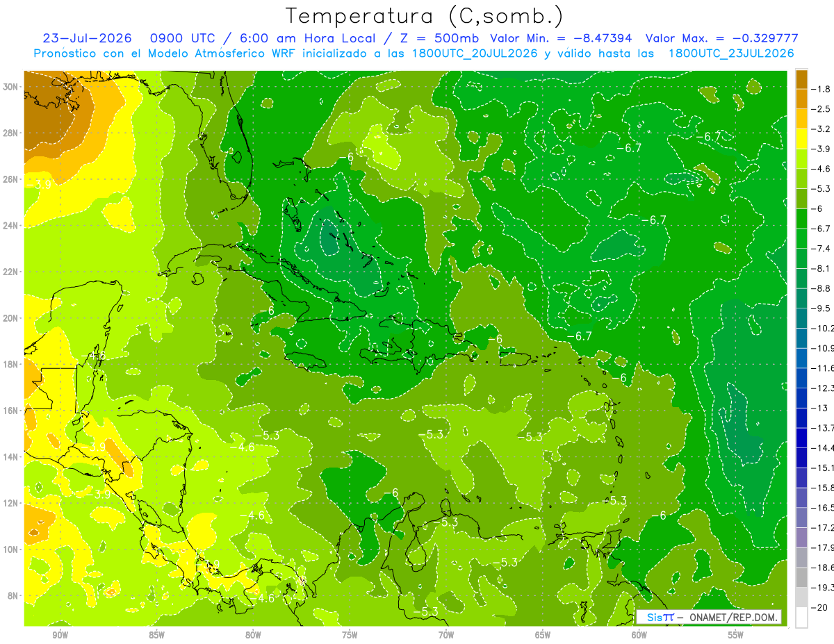
Task: Click the 16N latitude axis label
Action: coord(12,411)
